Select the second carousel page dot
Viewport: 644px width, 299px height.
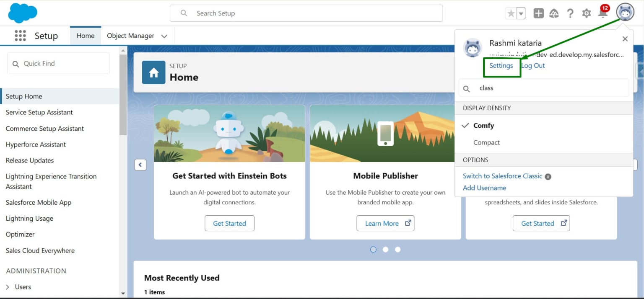[385, 249]
